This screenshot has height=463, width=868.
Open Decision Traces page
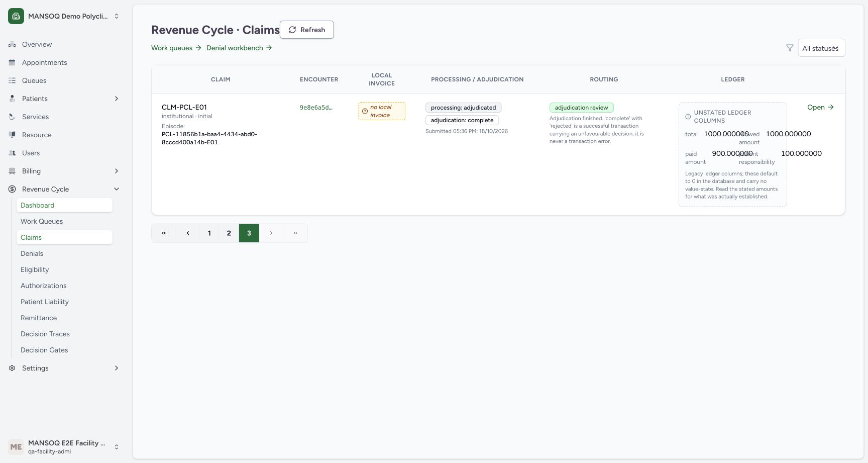pyautogui.click(x=64, y=334)
